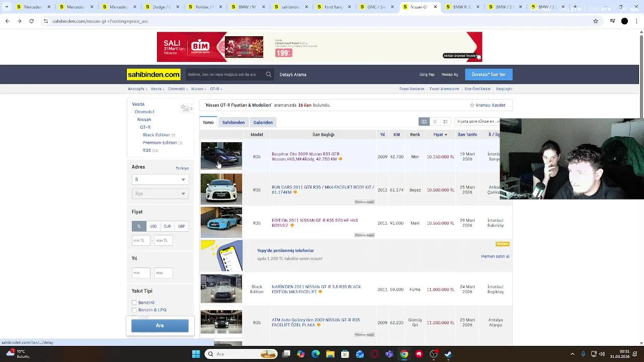Show hidden system tray icons chevron

tap(573, 354)
